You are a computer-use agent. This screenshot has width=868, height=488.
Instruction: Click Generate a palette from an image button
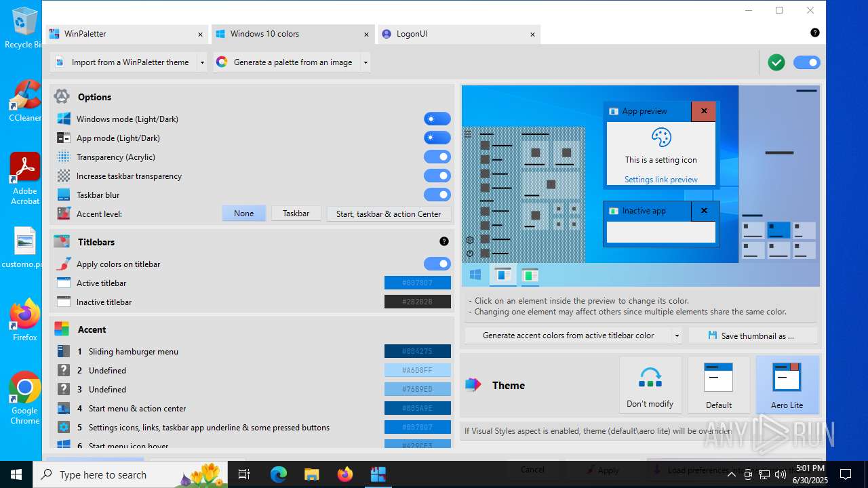point(287,62)
